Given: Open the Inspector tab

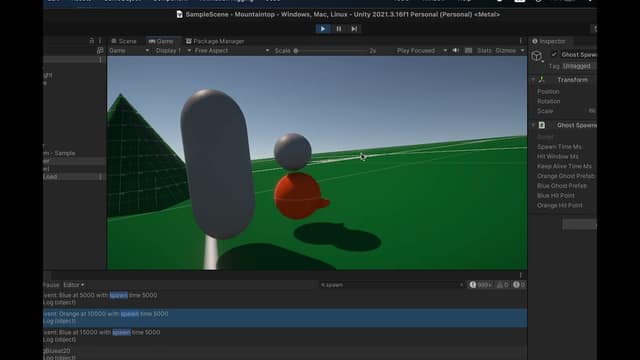Looking at the screenshot, I should pyautogui.click(x=549, y=41).
